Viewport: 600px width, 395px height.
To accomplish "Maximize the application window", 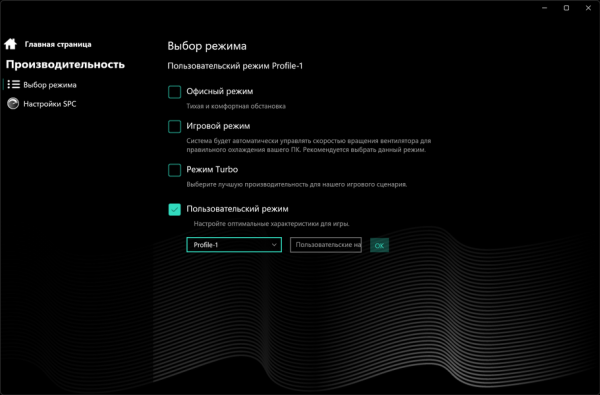I will point(566,8).
